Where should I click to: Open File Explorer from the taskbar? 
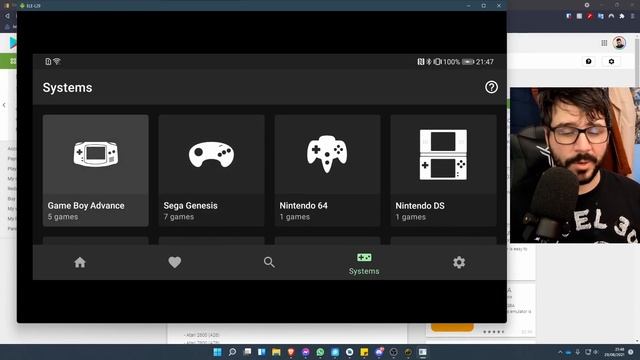pyautogui.click(x=276, y=352)
